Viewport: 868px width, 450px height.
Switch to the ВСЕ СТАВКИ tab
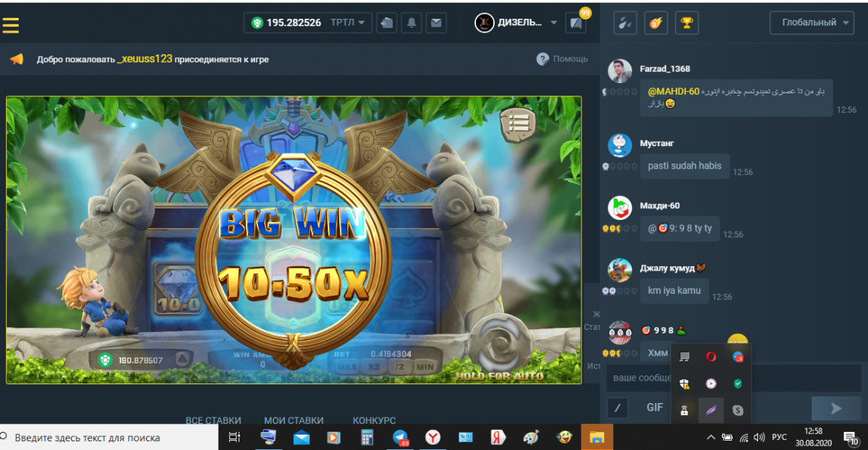[213, 420]
